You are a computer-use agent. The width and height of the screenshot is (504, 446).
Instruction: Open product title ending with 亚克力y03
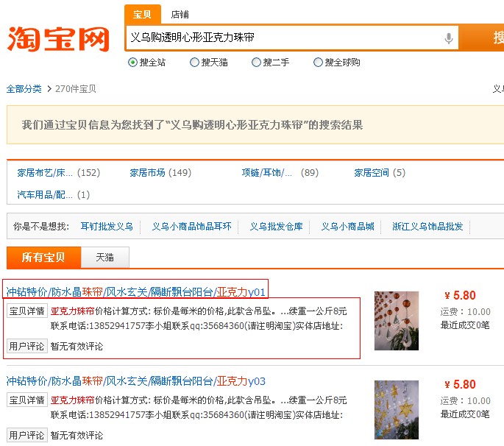coord(135,381)
